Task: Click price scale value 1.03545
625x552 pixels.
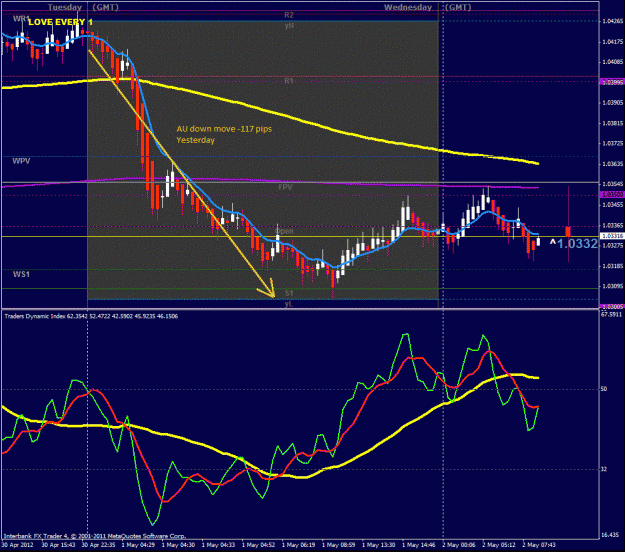Action: pyautogui.click(x=612, y=184)
